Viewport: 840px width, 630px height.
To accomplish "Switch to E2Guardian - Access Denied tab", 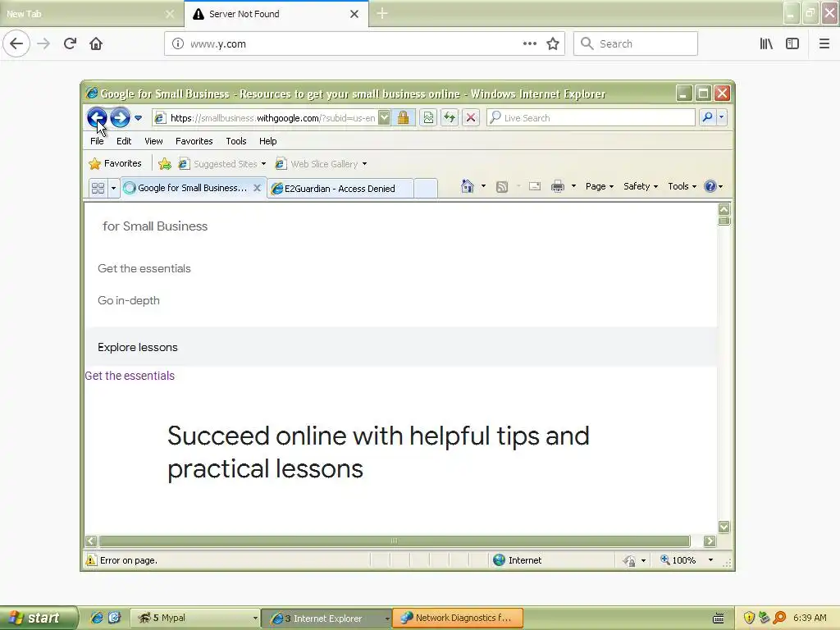I will click(340, 189).
